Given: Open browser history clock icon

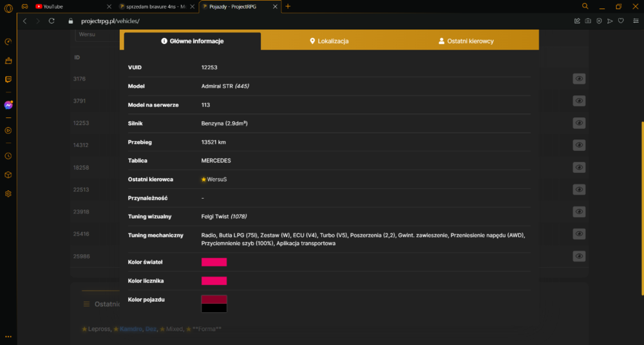Looking at the screenshot, I should pos(8,156).
